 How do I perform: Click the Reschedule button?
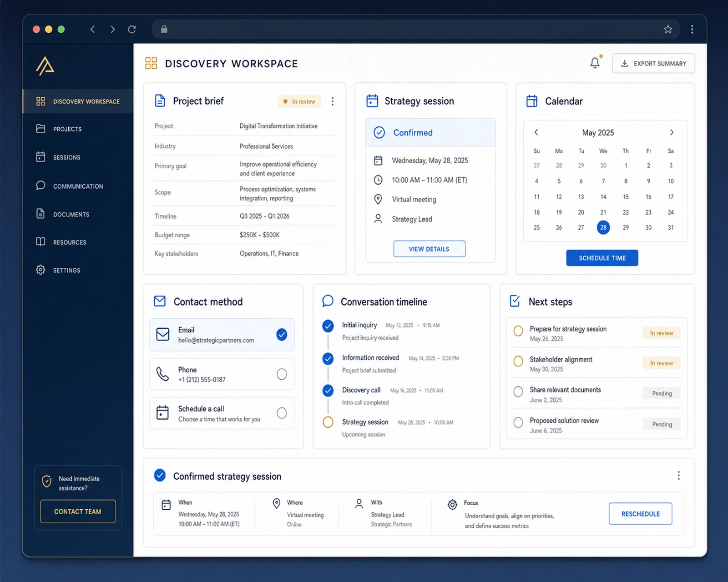point(640,514)
